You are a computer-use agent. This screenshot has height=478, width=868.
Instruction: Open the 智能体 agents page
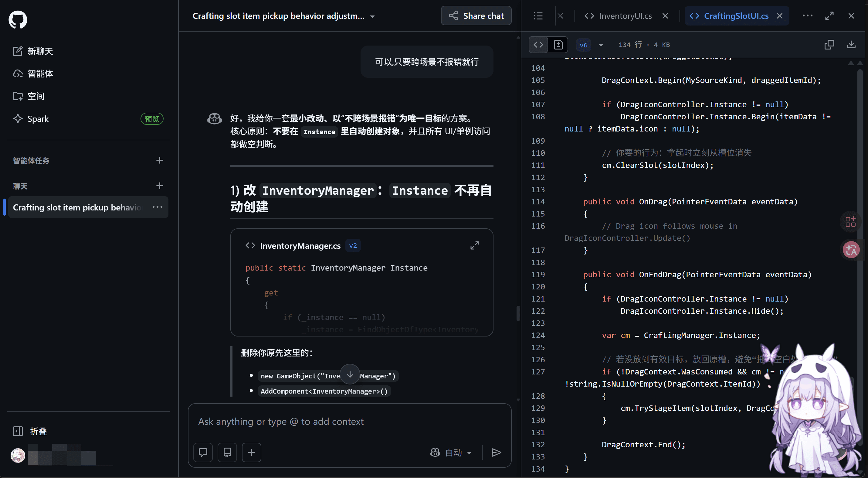[x=33, y=73]
